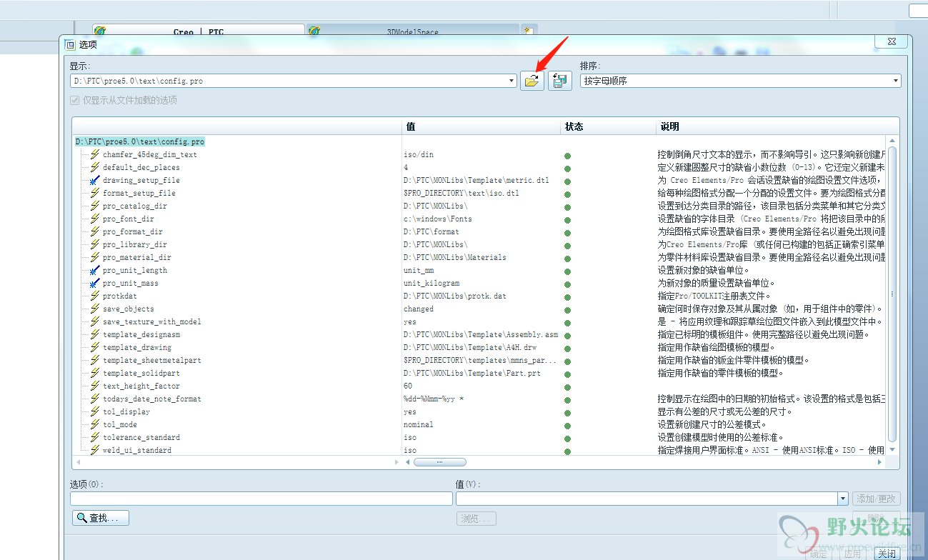Select root node D:\PTC\proe5.0\text\config.pro in tree

click(139, 141)
